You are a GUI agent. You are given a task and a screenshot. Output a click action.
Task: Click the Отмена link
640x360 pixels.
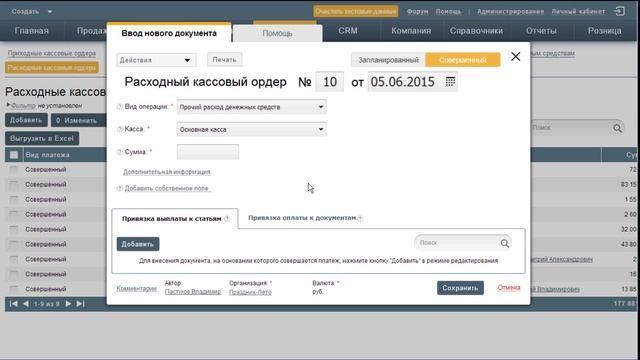(509, 287)
